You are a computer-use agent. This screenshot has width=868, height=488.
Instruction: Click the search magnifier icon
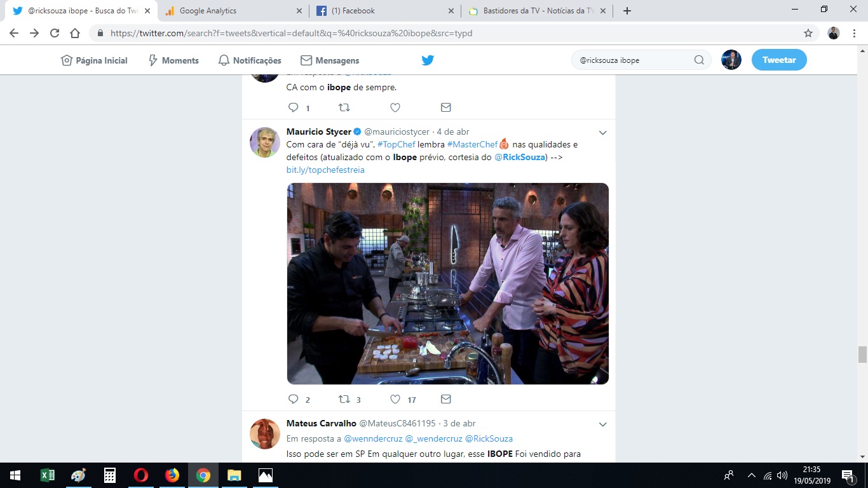tap(699, 60)
